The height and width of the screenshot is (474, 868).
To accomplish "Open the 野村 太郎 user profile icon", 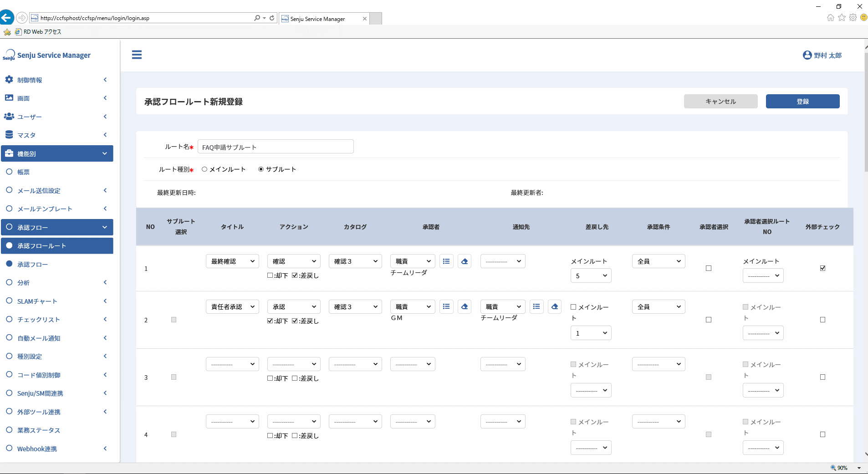I will pos(807,55).
